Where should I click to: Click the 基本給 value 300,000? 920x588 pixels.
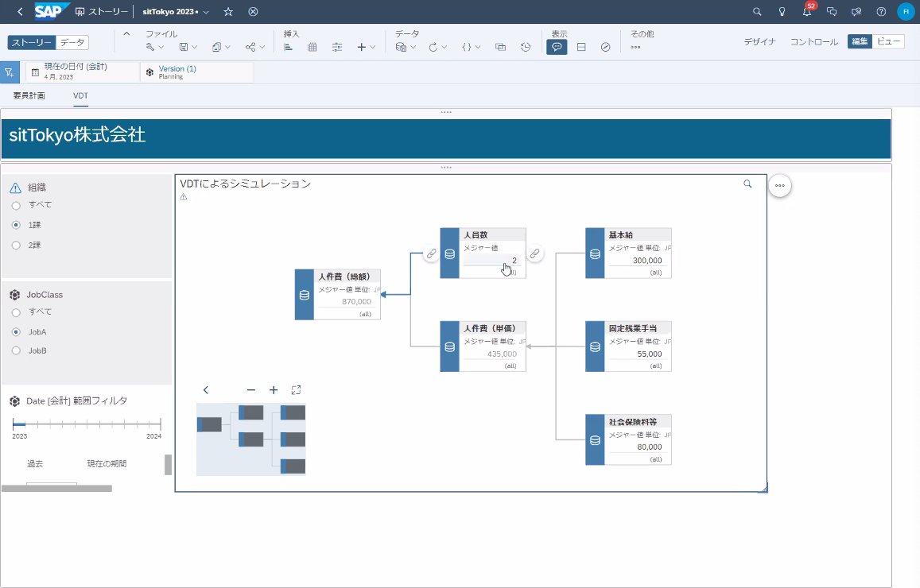coord(648,261)
